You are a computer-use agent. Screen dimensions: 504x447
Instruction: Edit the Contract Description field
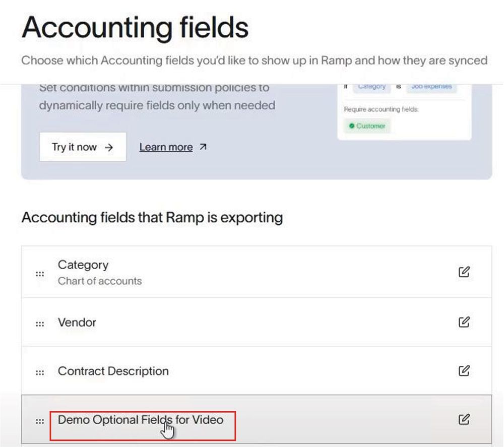tap(464, 371)
